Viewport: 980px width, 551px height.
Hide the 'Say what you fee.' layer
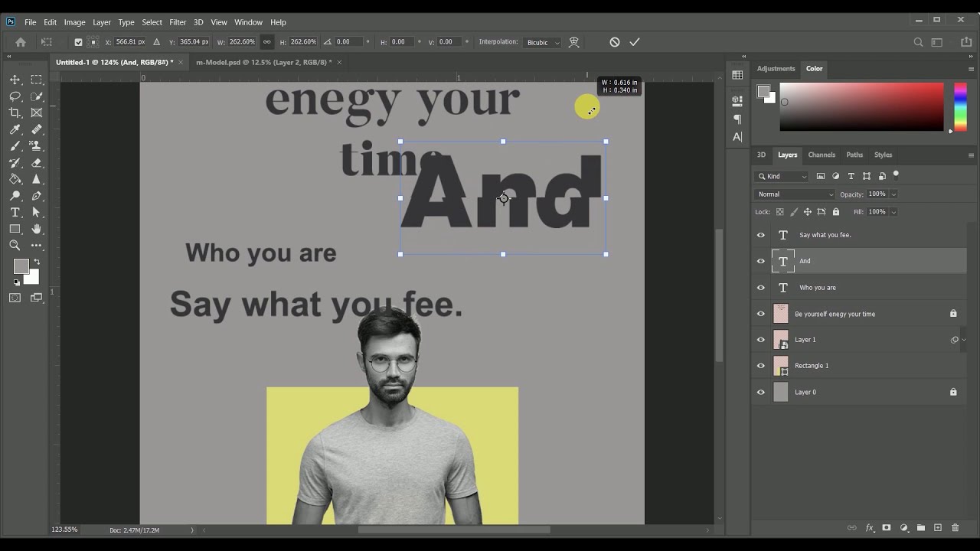[761, 235]
